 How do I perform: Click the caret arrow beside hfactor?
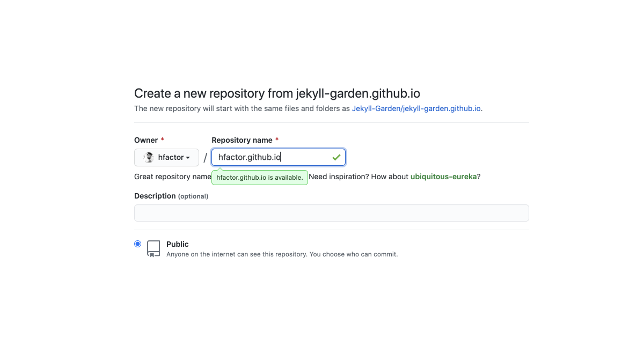point(188,158)
